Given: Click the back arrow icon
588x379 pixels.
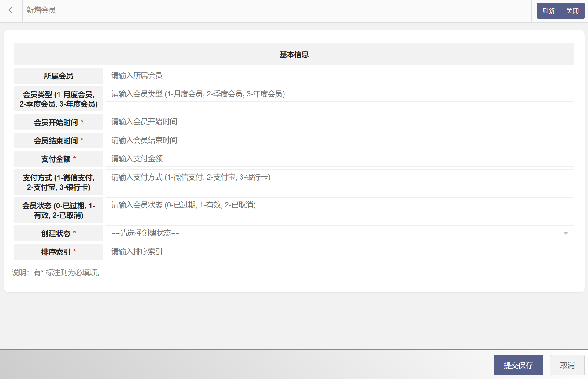Looking at the screenshot, I should 11,10.
